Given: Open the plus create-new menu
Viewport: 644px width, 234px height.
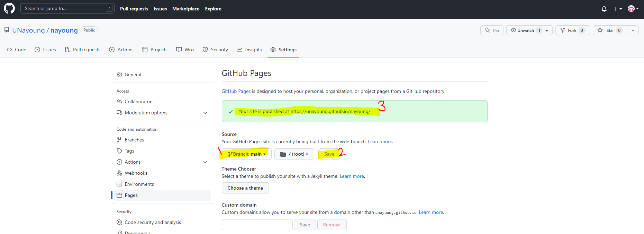Looking at the screenshot, I should click(617, 9).
